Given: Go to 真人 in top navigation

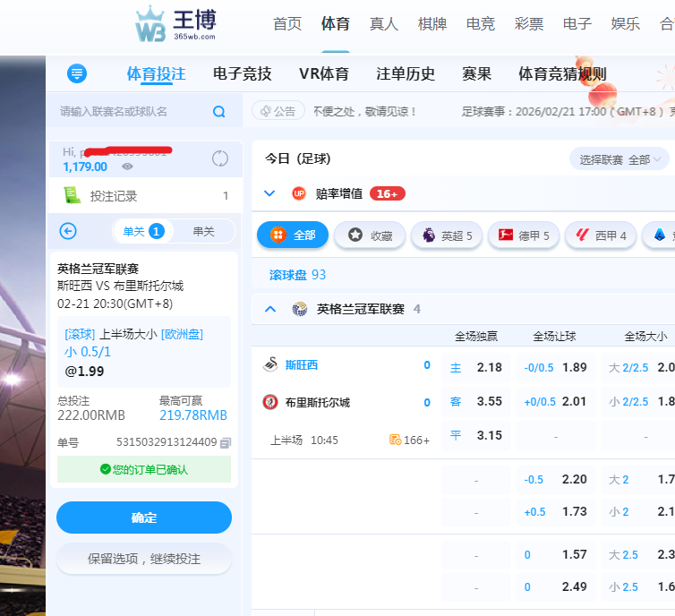Looking at the screenshot, I should [383, 24].
